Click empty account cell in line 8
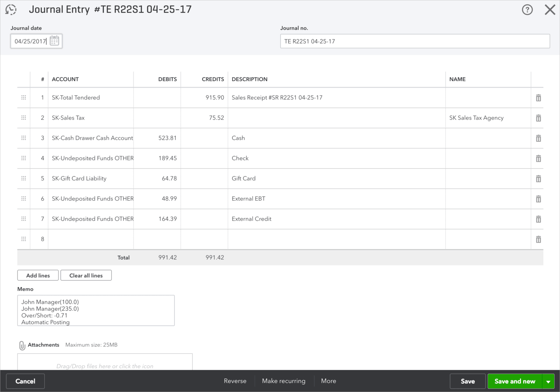 coord(91,239)
